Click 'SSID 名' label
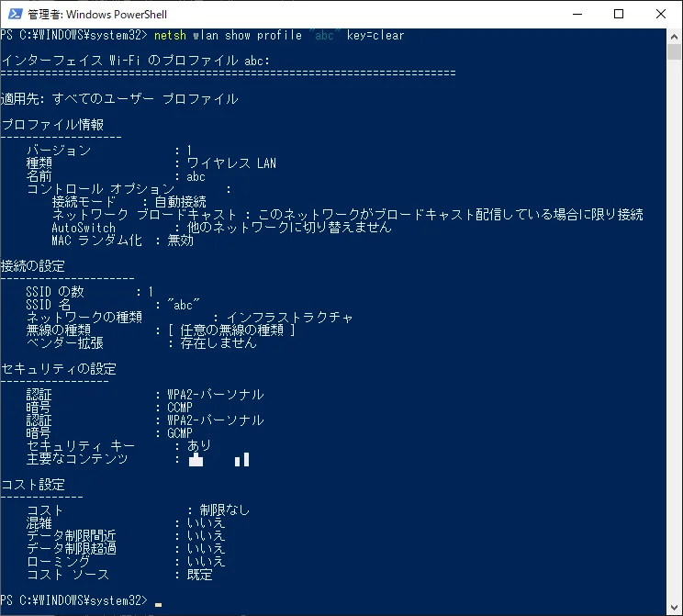The height and width of the screenshot is (616, 683). (x=49, y=305)
